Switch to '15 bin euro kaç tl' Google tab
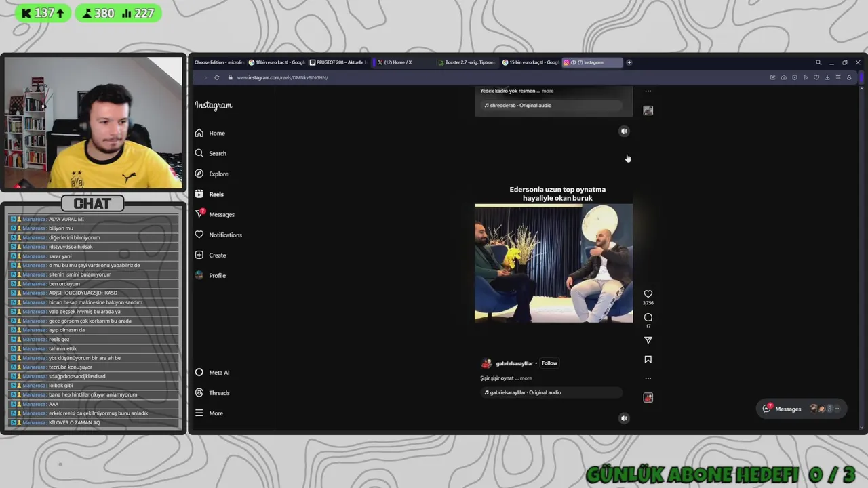The image size is (868, 488). tap(530, 62)
